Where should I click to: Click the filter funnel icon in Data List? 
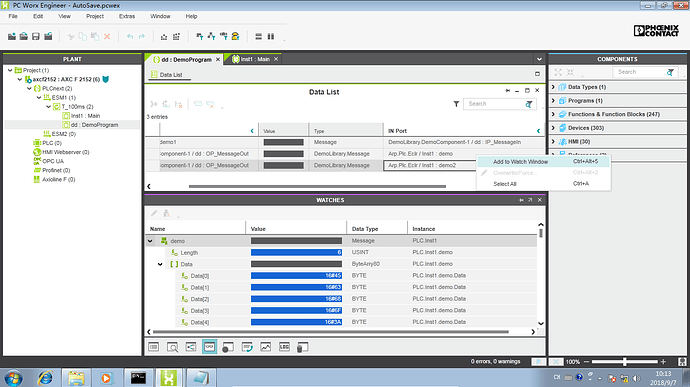pyautogui.click(x=456, y=104)
